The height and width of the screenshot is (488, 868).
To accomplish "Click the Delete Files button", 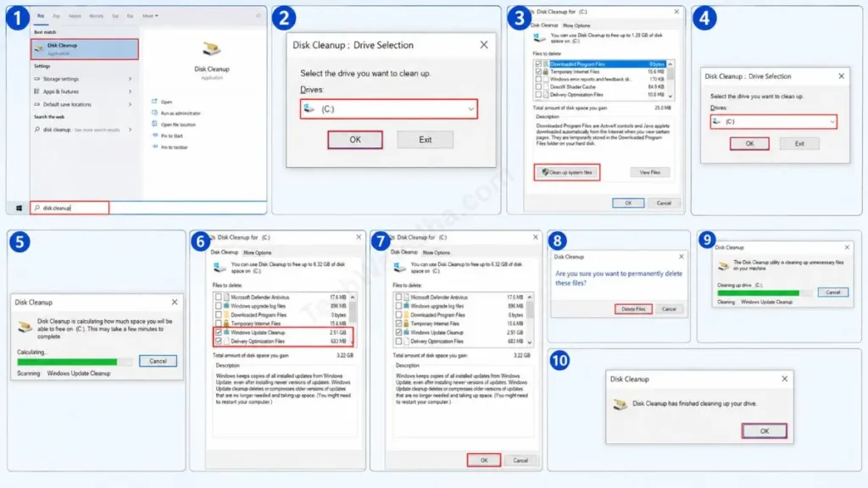I will (632, 309).
